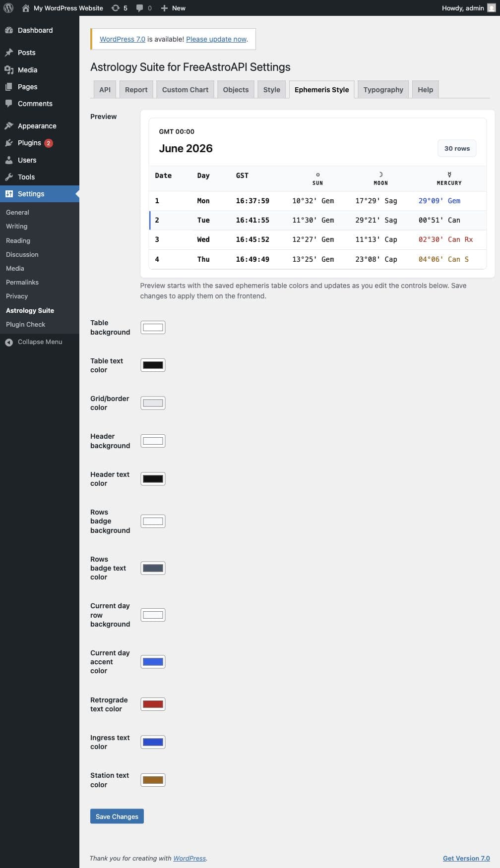Change the Current day accent color swatch
The image size is (500, 868).
[x=153, y=662]
